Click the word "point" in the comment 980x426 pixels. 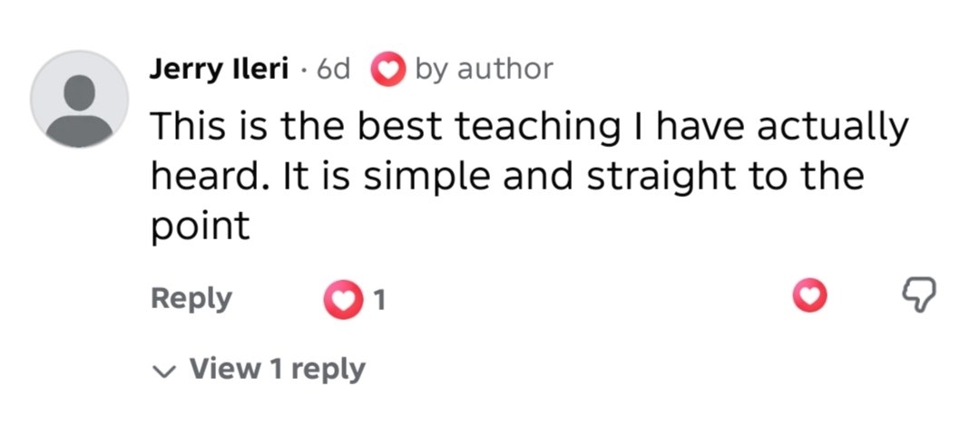200,226
